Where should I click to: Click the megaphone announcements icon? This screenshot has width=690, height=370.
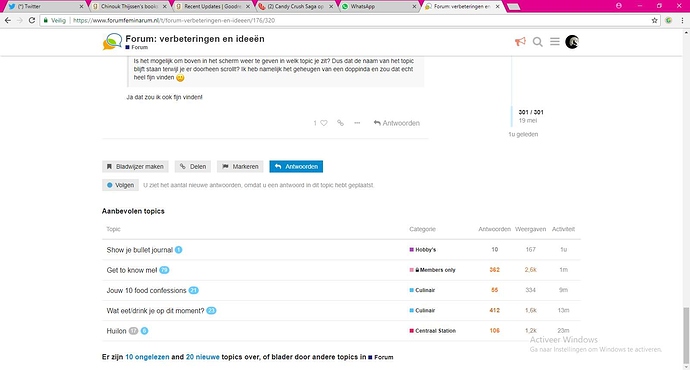(520, 42)
